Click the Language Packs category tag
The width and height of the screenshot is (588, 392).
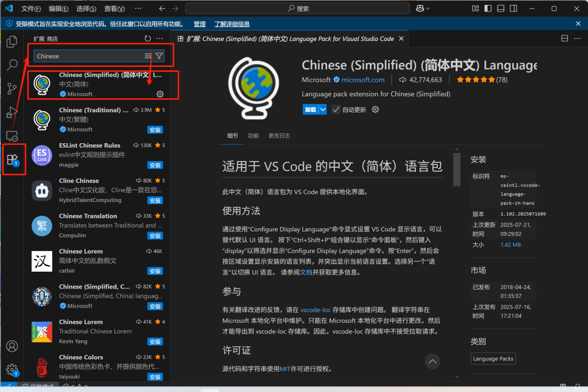click(x=493, y=359)
